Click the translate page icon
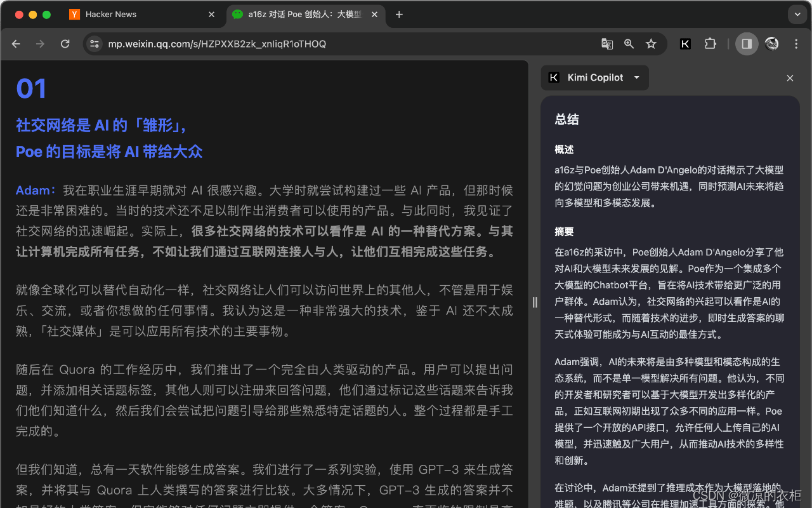The width and height of the screenshot is (812, 508). point(607,44)
